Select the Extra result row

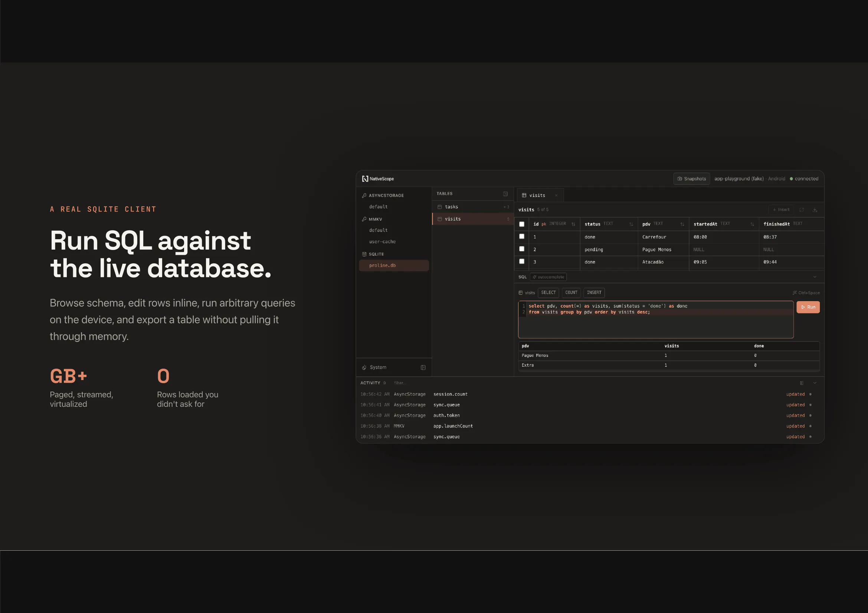tap(669, 366)
